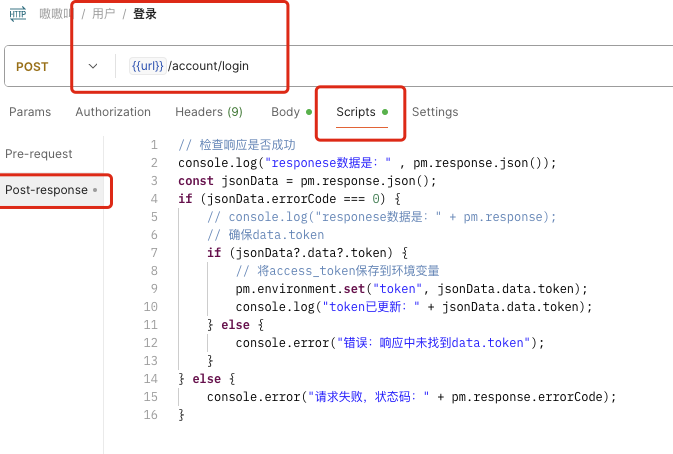
Task: Open the Settings tab
Action: tap(435, 112)
